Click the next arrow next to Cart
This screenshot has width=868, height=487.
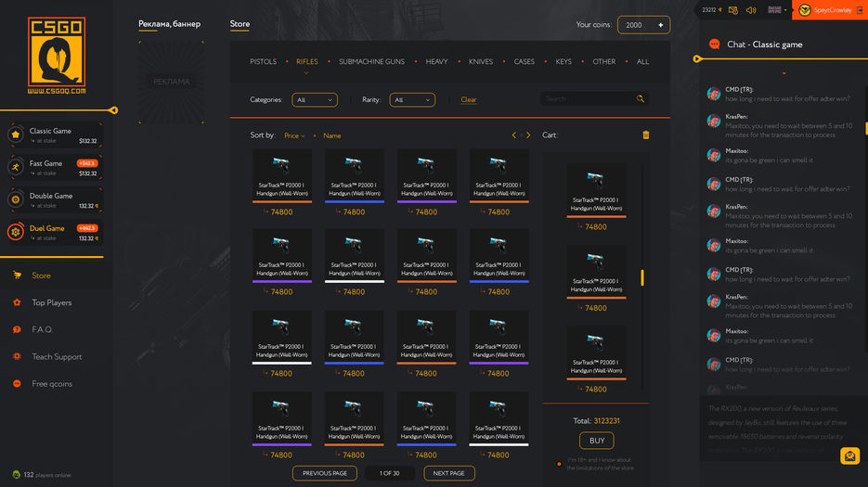coord(528,135)
